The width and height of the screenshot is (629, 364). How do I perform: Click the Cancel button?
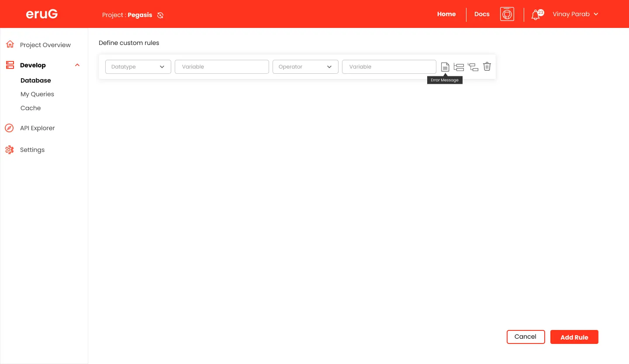[x=525, y=337]
